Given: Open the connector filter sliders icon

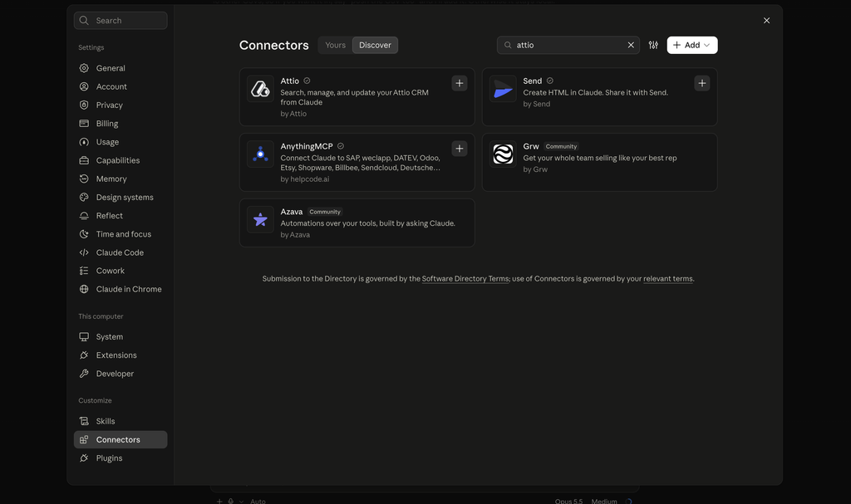Looking at the screenshot, I should pyautogui.click(x=653, y=45).
